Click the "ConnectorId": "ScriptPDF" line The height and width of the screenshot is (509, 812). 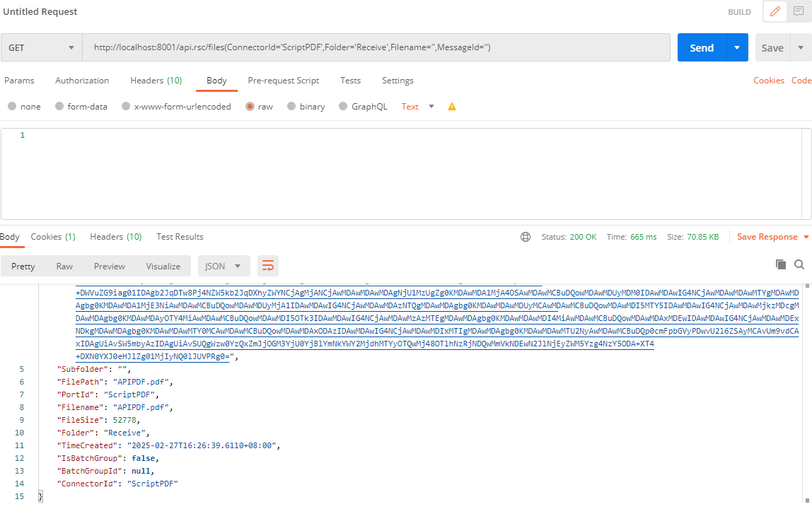(x=117, y=484)
